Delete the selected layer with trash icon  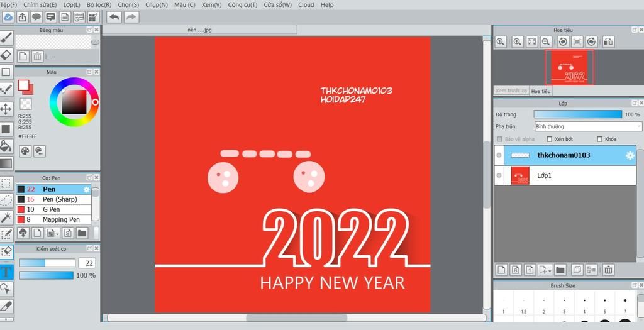pyautogui.click(x=608, y=270)
